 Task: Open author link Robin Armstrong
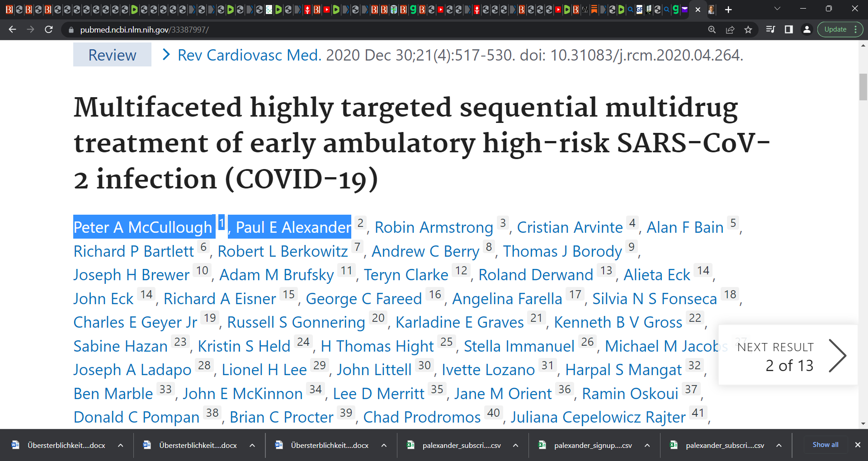tap(434, 227)
